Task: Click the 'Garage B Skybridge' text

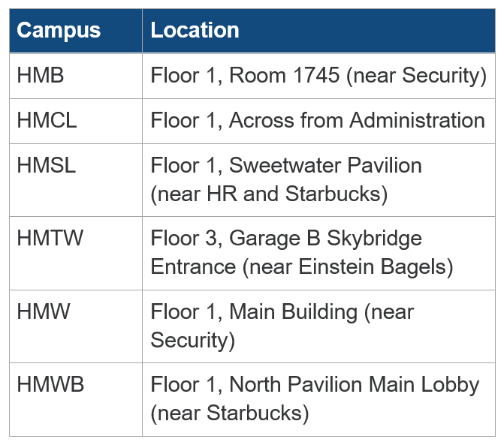Action: 325,239
